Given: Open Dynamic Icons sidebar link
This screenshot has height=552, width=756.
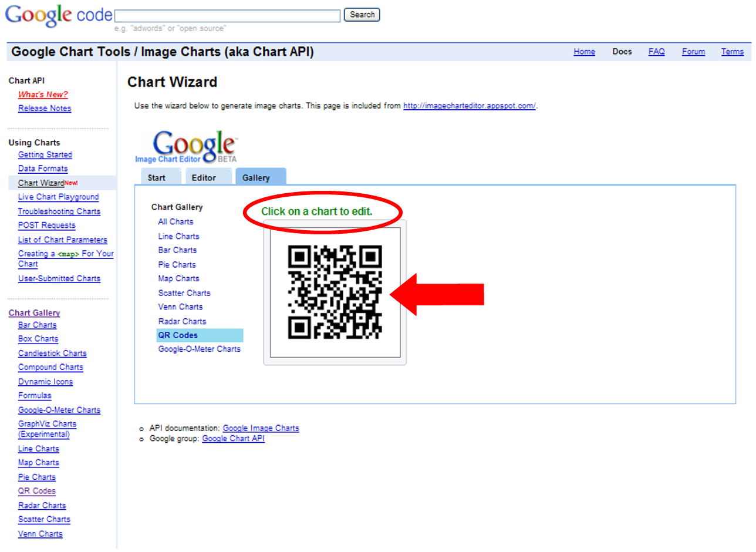Looking at the screenshot, I should coord(46,382).
